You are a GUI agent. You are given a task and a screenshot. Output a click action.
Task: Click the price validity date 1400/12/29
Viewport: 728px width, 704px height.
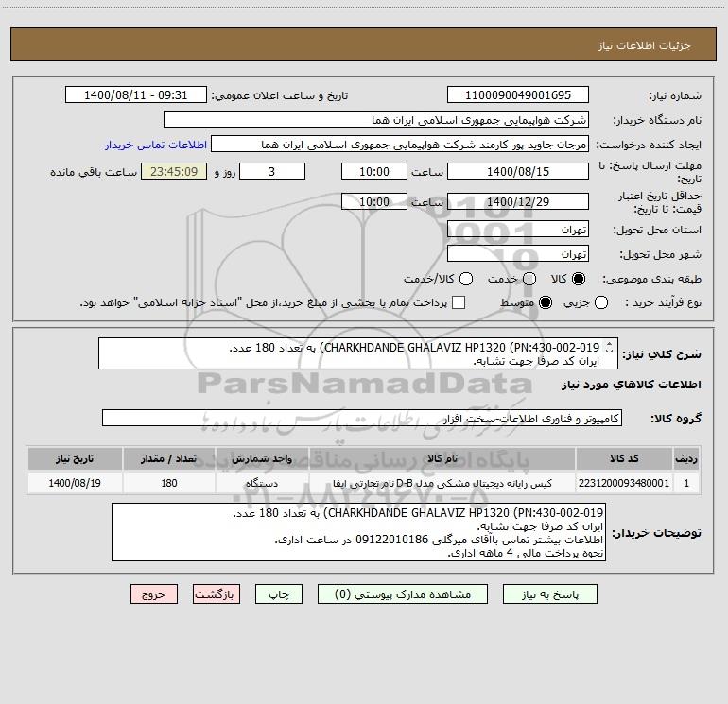click(x=518, y=201)
